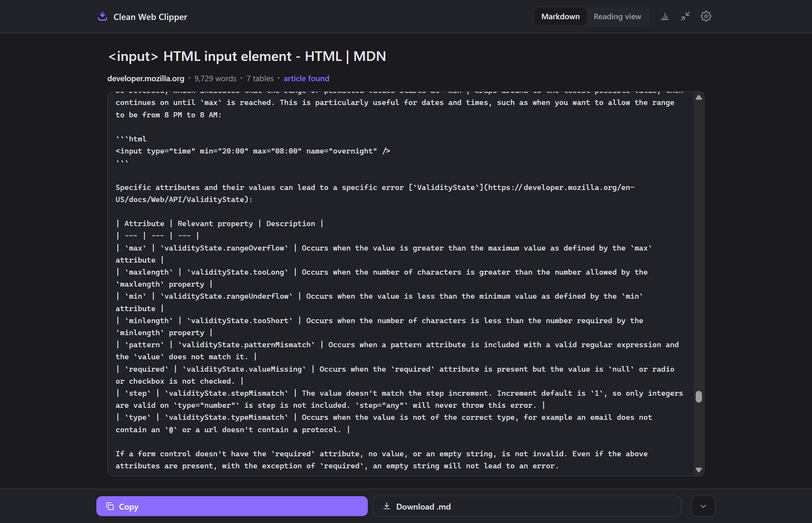This screenshot has height=523, width=812.
Task: Expand the export options chevron dropdown
Action: (x=703, y=506)
